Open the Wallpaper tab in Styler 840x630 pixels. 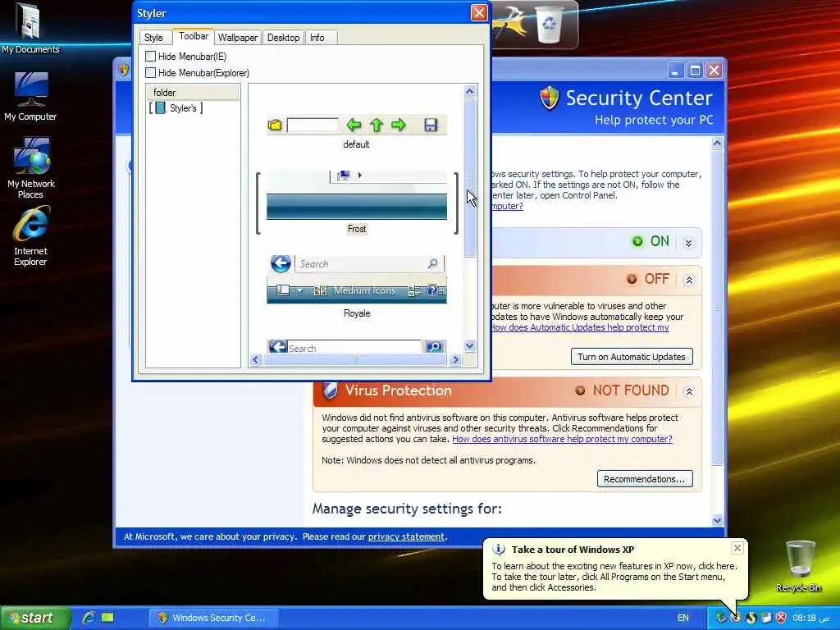(238, 38)
